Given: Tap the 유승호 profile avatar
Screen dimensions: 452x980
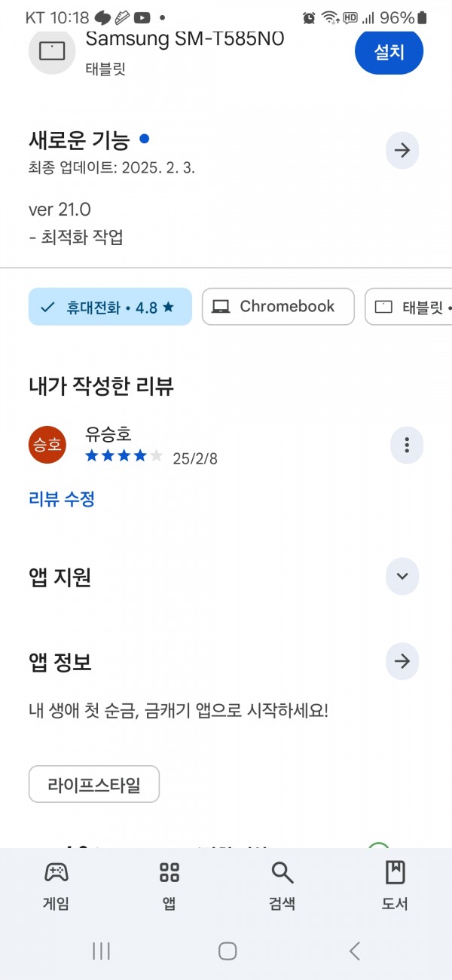Looking at the screenshot, I should coord(47,445).
